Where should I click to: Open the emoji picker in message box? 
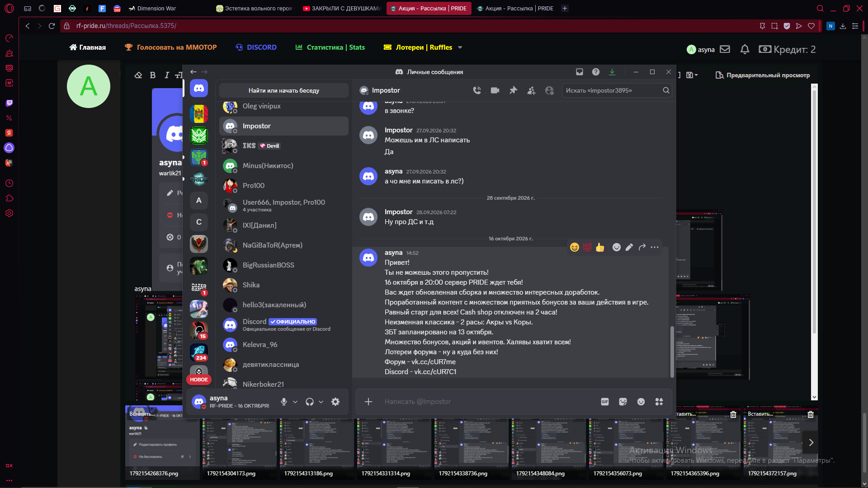[641, 402]
